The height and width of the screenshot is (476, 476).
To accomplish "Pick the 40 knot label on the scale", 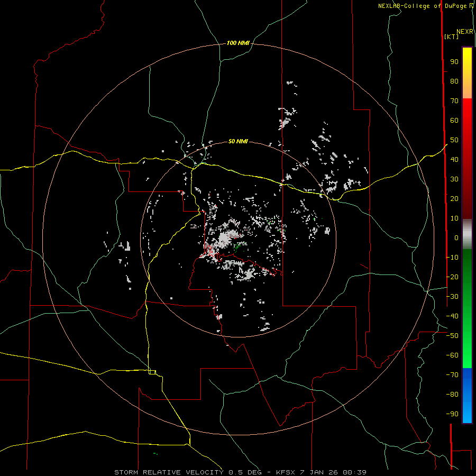I will [x=454, y=159].
